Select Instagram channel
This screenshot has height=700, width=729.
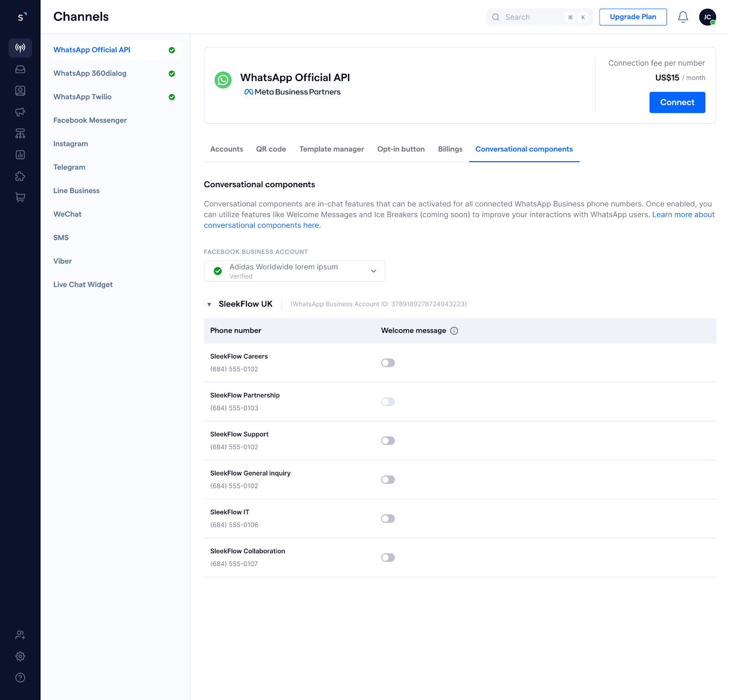click(x=115, y=144)
